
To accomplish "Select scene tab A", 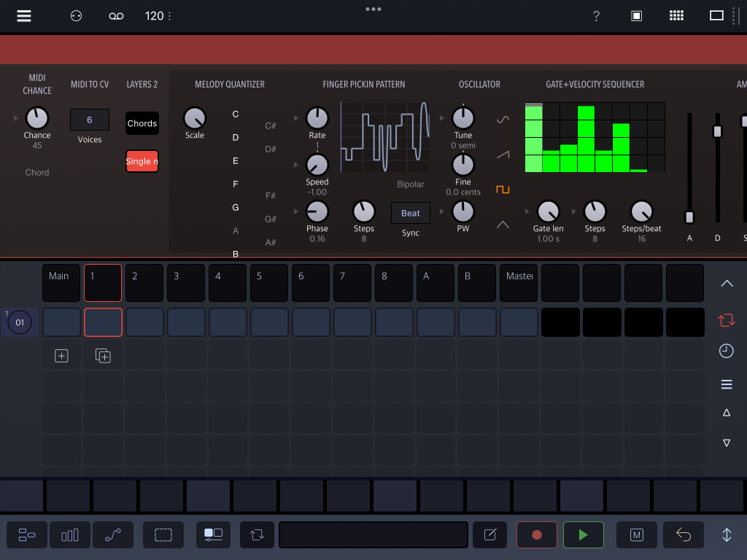I will (436, 283).
